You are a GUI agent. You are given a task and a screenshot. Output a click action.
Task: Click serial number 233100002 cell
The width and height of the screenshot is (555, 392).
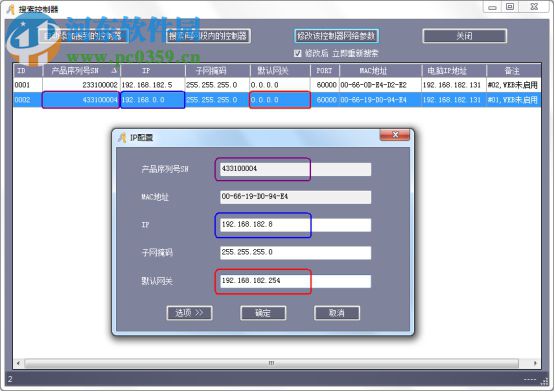[x=81, y=85]
